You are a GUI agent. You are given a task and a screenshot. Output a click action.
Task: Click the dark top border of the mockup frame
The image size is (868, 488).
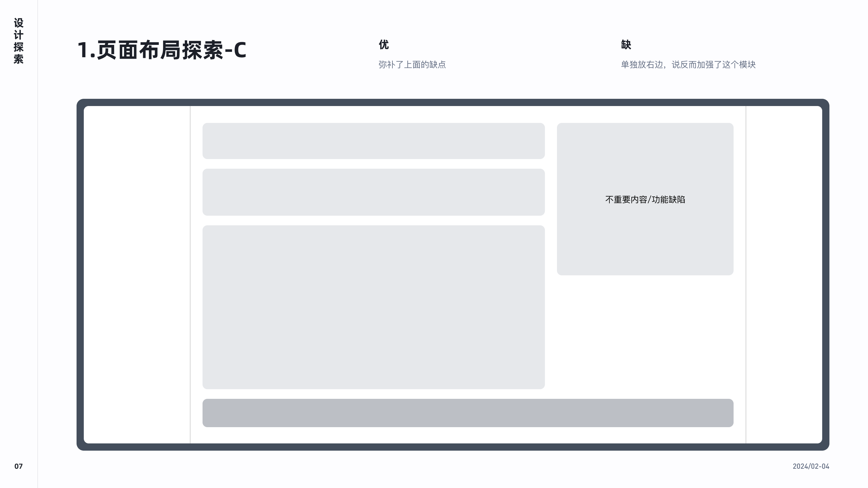pos(453,102)
